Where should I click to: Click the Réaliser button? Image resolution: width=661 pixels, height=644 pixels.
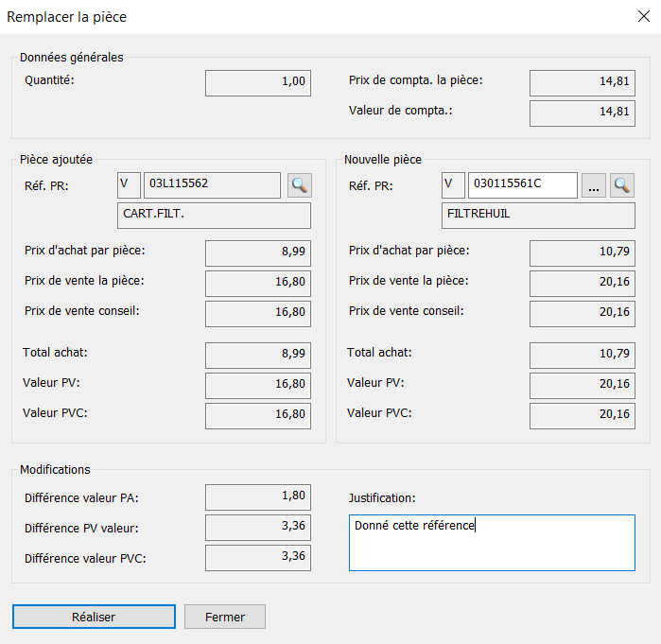click(x=94, y=617)
